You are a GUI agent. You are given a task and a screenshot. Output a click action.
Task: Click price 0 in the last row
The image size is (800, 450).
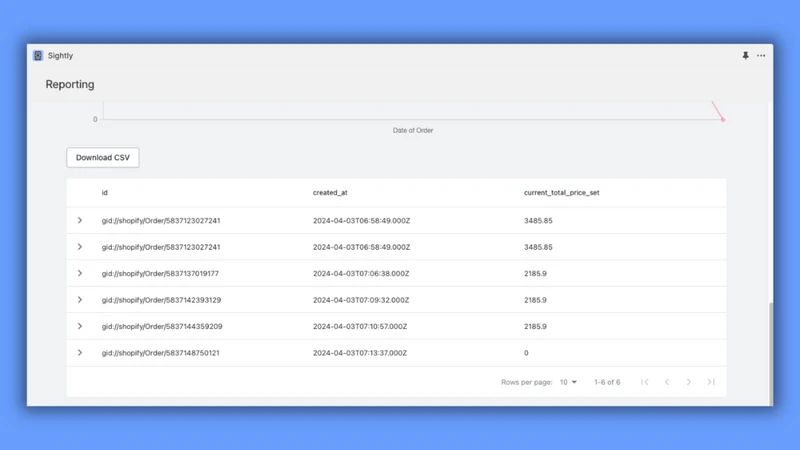click(526, 353)
